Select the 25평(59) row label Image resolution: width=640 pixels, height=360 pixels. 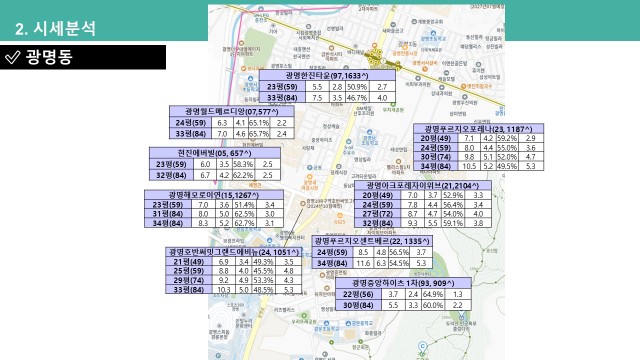189,271
